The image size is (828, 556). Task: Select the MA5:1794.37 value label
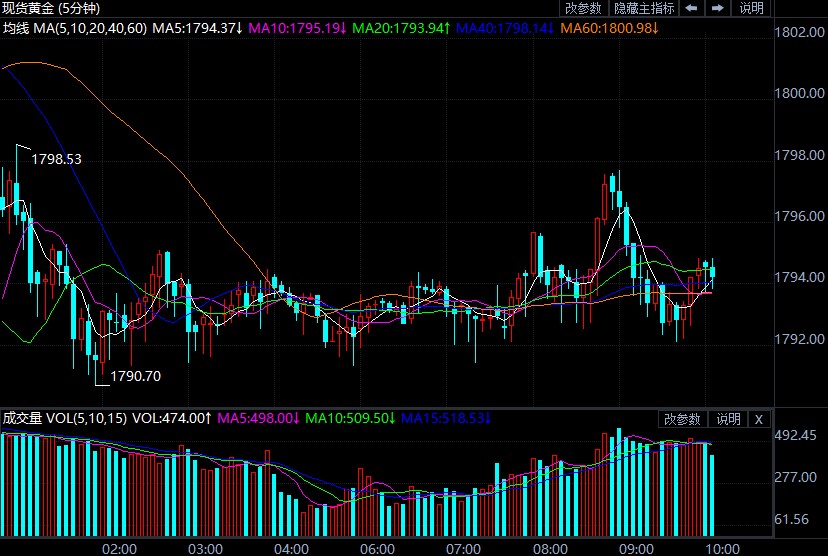197,28
